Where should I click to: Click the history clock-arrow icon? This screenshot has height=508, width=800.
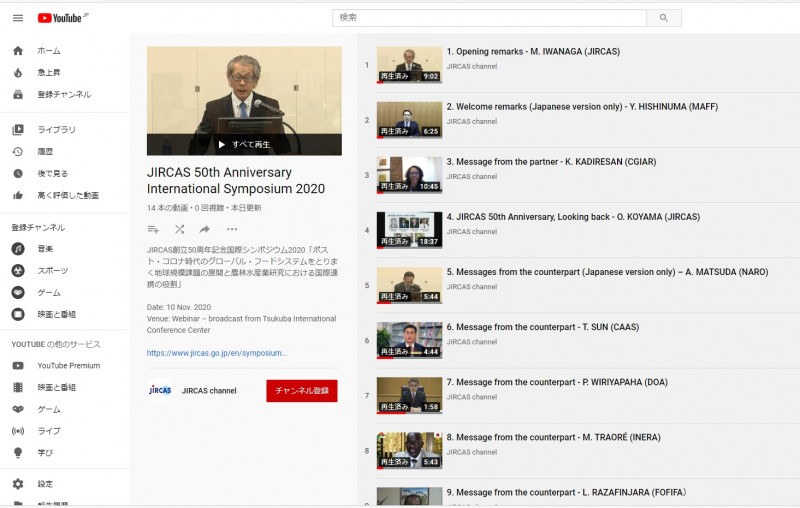pos(18,151)
